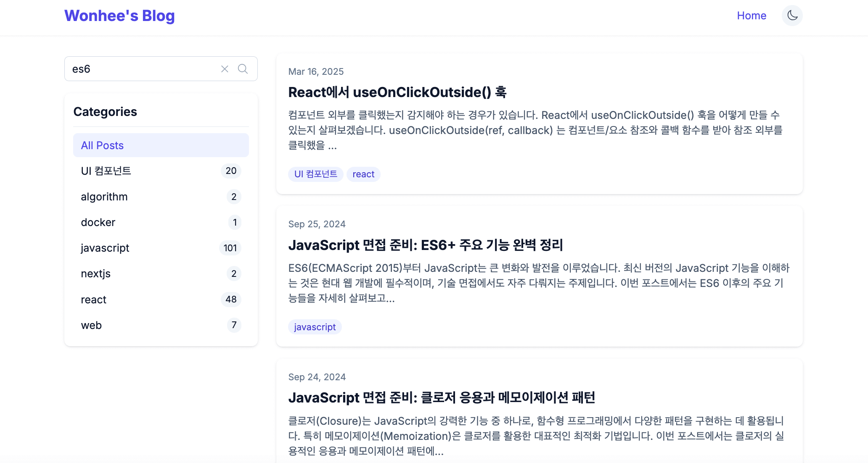Click the Categories heading
Viewport: 868px width, 463px height.
tap(105, 112)
